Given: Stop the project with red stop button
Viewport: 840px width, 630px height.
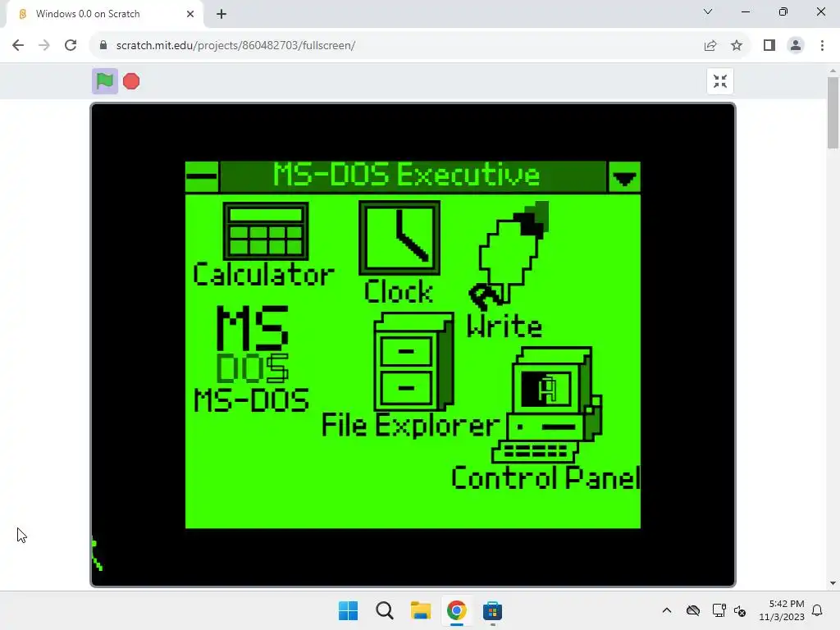Looking at the screenshot, I should click(x=131, y=81).
